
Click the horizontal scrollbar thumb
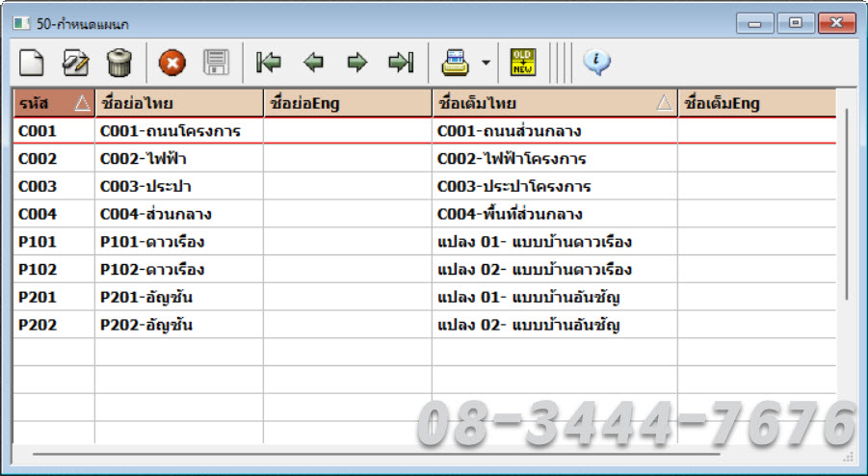coord(377,454)
